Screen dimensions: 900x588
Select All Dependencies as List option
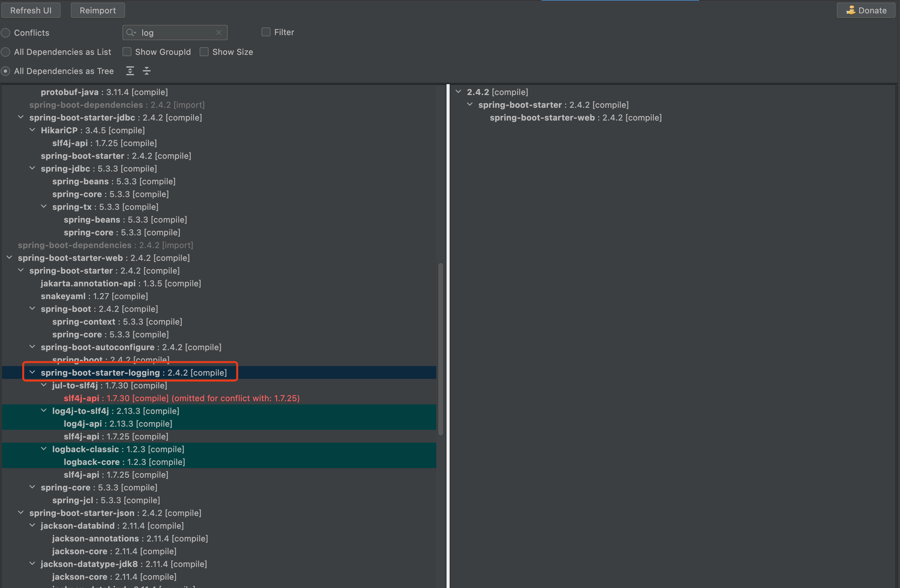(x=6, y=52)
